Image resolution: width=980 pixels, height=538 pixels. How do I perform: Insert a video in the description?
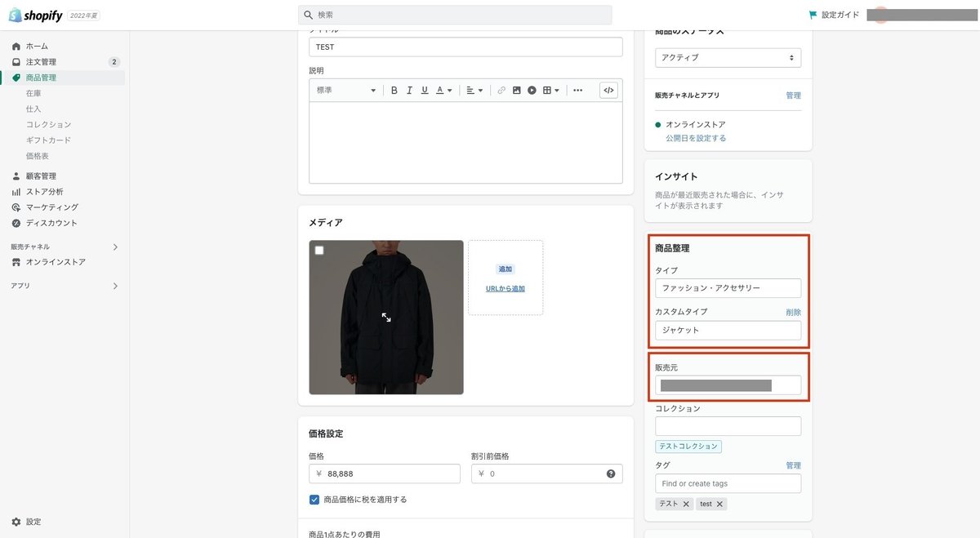tap(532, 91)
